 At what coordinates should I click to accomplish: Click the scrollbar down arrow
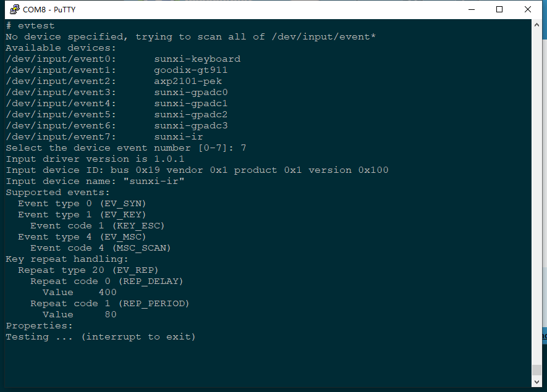tap(536, 382)
